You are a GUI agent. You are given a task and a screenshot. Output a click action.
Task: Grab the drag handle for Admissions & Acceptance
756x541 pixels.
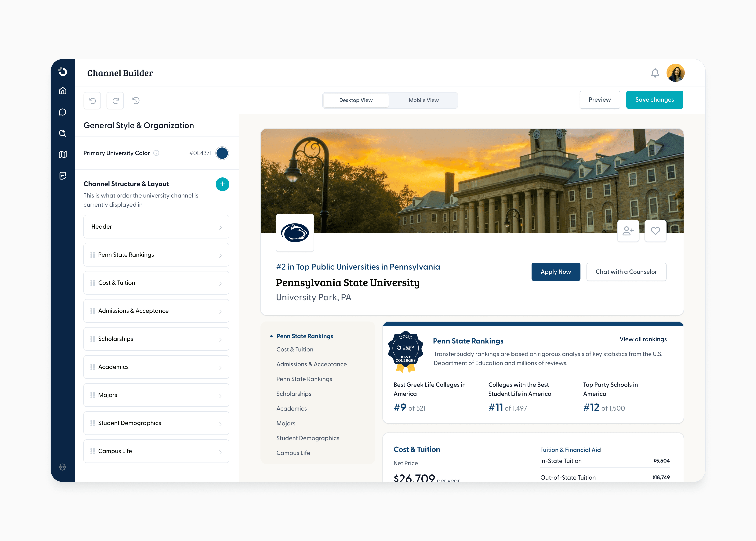click(93, 311)
